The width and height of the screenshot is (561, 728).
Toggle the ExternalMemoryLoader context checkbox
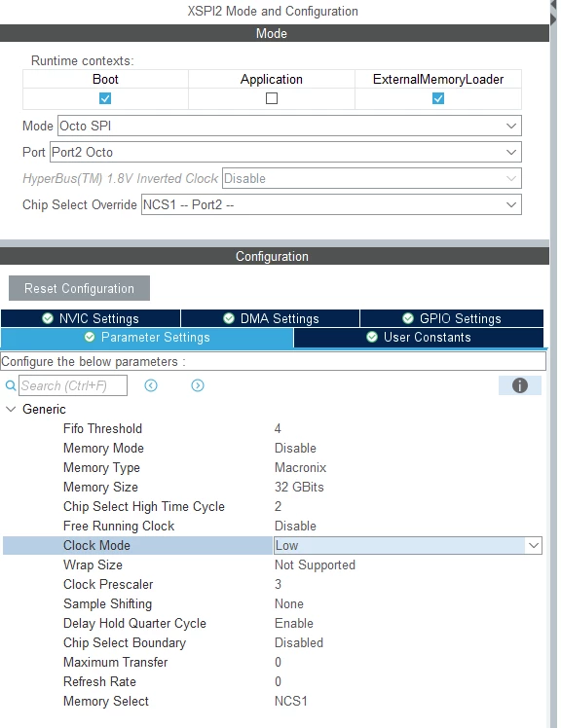click(438, 98)
